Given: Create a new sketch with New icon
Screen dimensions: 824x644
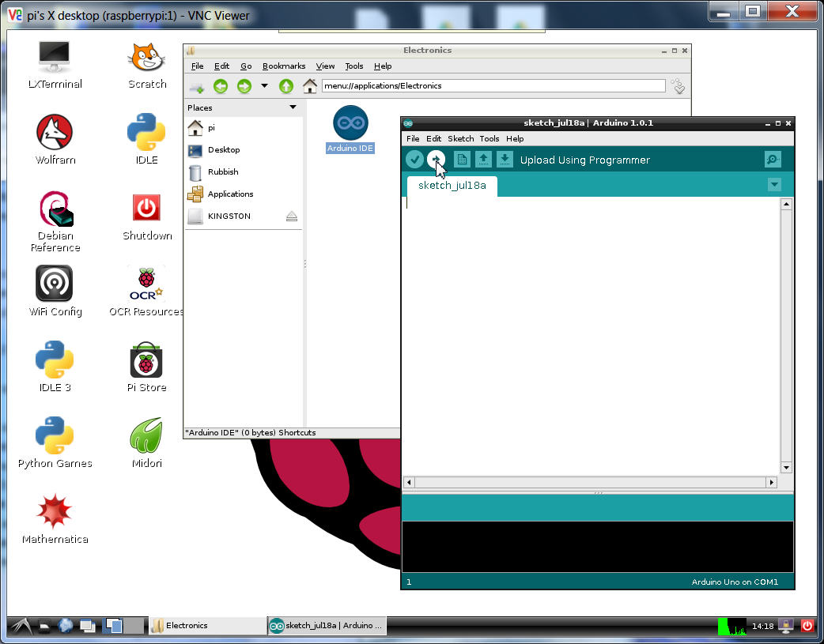Looking at the screenshot, I should (462, 160).
